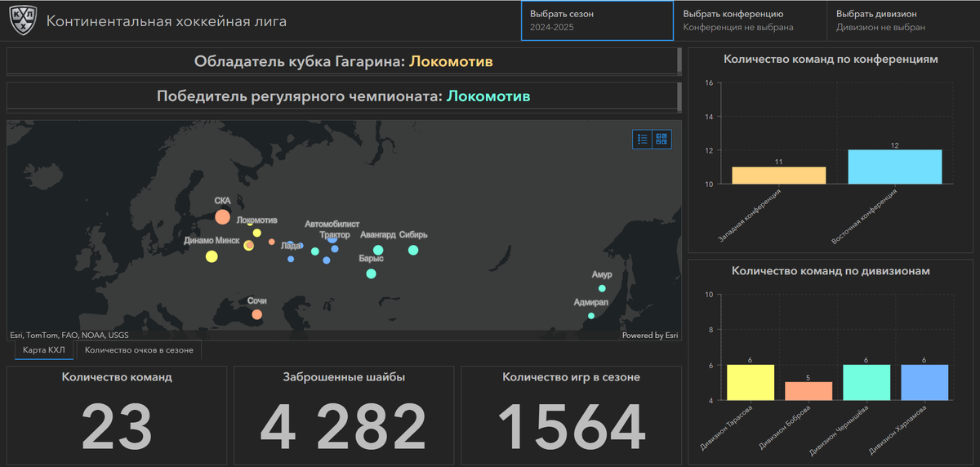Select the Барыс team marker
This screenshot has width=980, height=467.
pos(372,274)
